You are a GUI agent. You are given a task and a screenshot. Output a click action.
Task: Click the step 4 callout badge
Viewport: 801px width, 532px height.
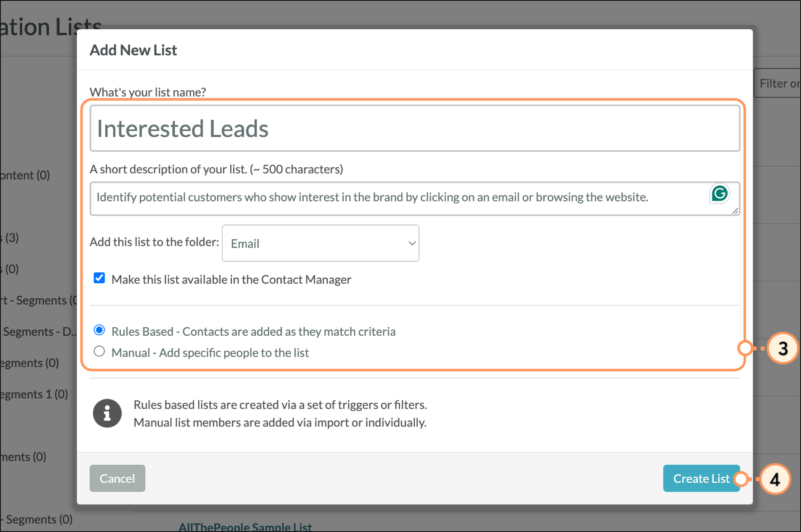(x=775, y=479)
